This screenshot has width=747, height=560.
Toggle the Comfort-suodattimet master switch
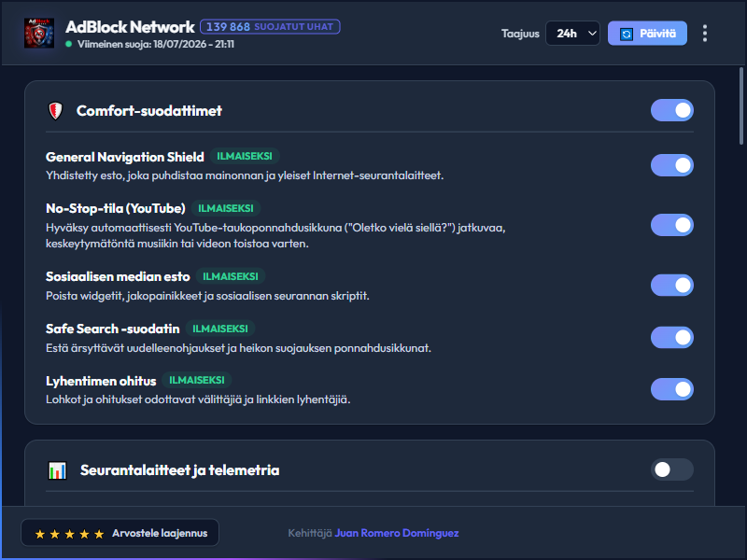pos(671,110)
